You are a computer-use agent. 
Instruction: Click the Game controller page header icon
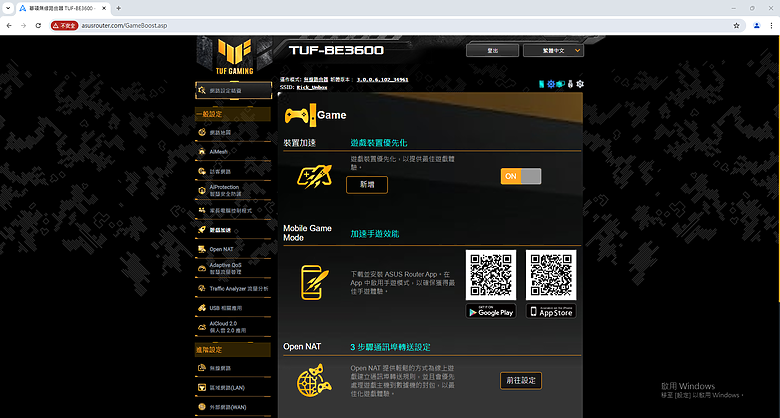point(299,115)
